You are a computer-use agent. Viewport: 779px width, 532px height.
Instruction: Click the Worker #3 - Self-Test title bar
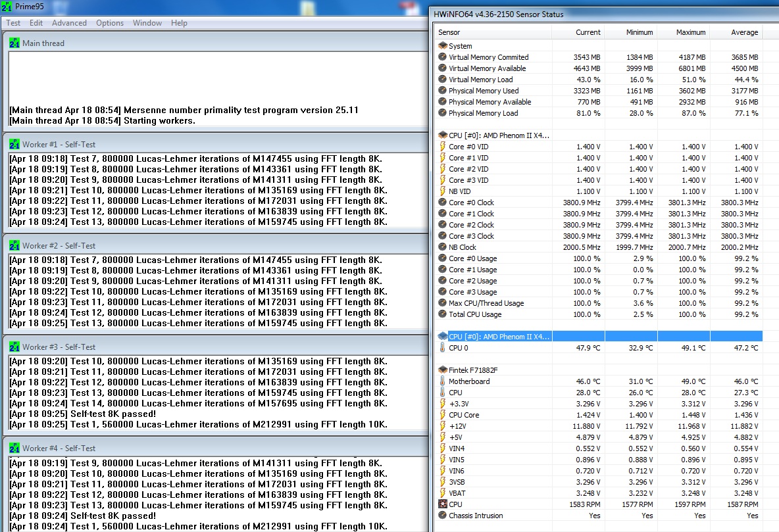pyautogui.click(x=216, y=347)
